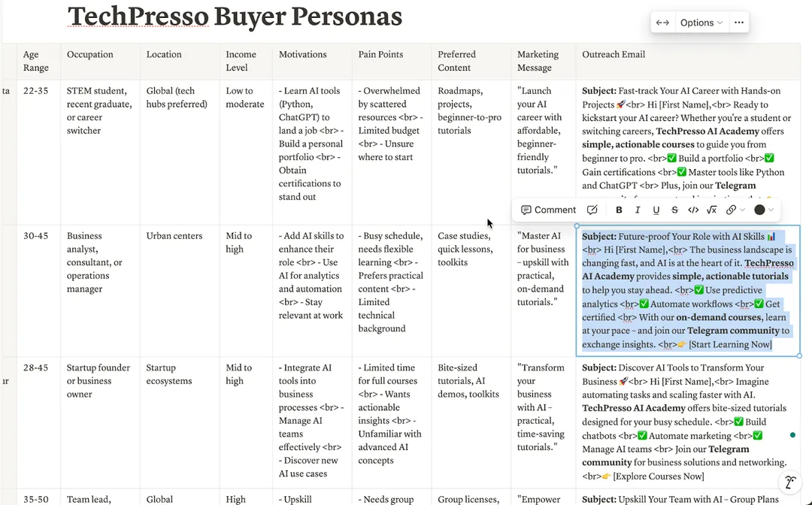Open the floating assistant button at bottom right
Image resolution: width=812 pixels, height=505 pixels.
pyautogui.click(x=790, y=482)
